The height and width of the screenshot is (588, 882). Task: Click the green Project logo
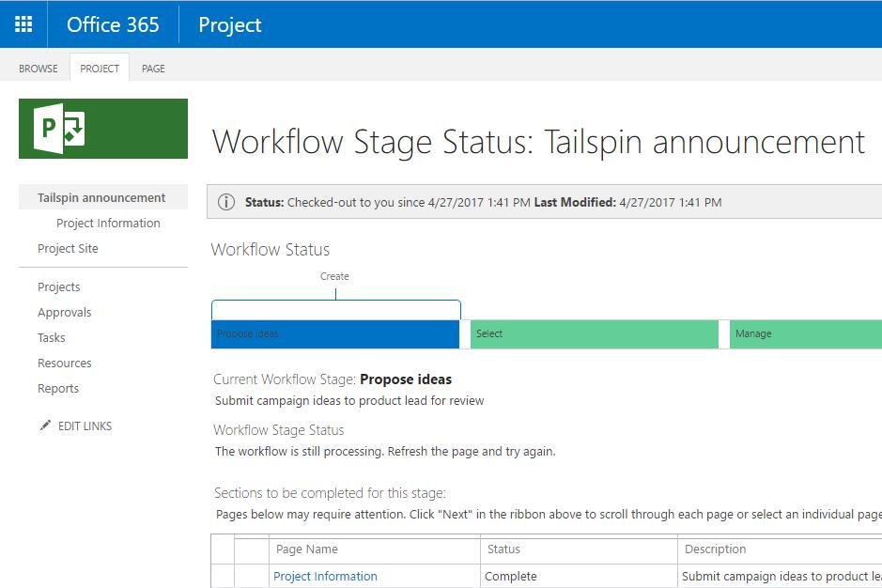(x=103, y=129)
